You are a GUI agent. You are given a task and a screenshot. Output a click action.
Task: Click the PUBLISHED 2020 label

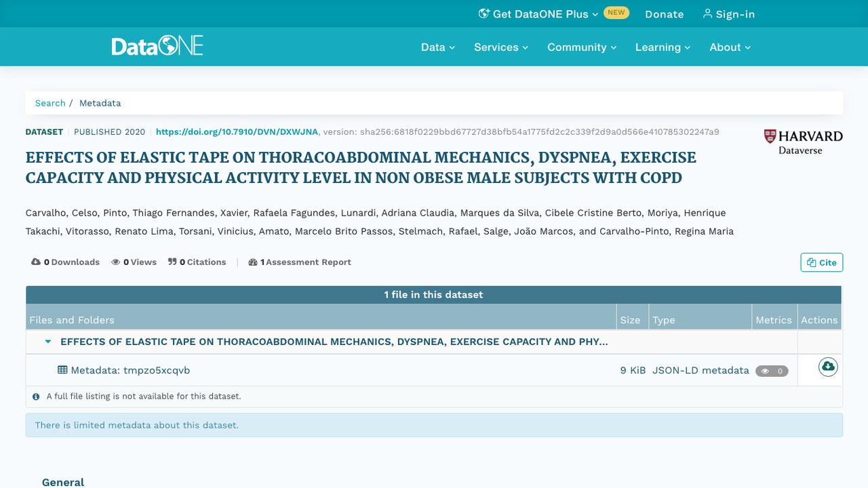point(109,132)
